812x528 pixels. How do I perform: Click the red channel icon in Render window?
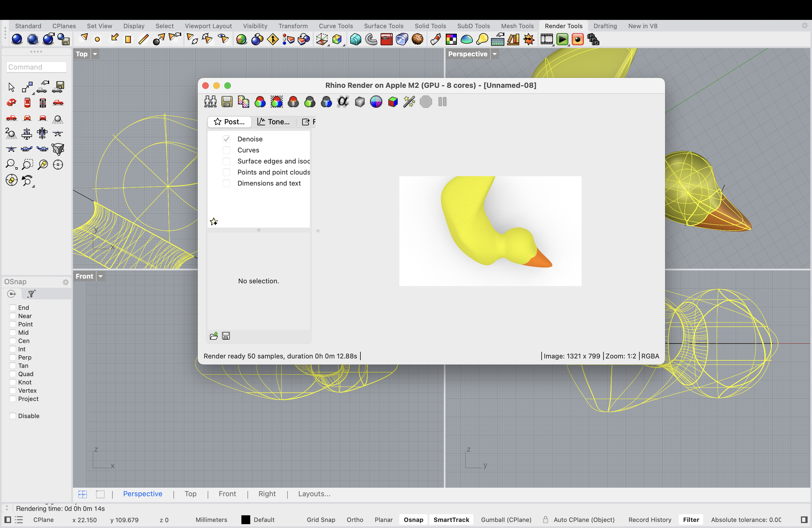[x=293, y=102]
